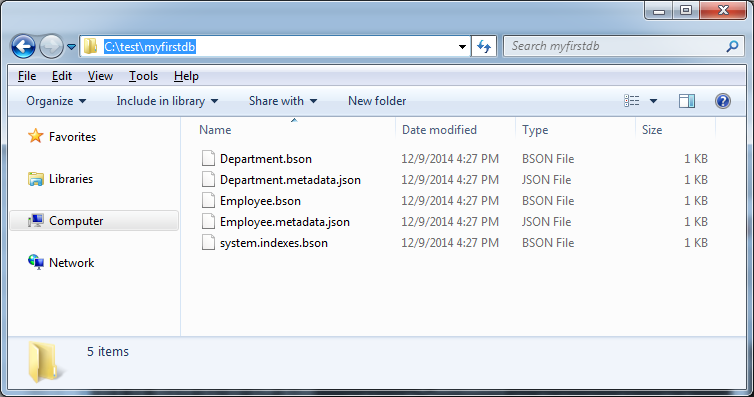
Task: Open the Help question mark icon
Action: [x=723, y=101]
